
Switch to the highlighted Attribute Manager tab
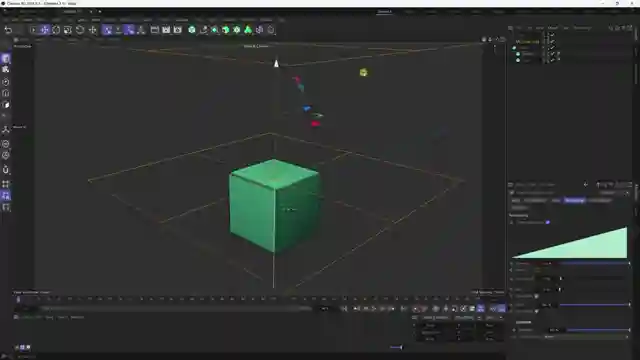(x=574, y=200)
